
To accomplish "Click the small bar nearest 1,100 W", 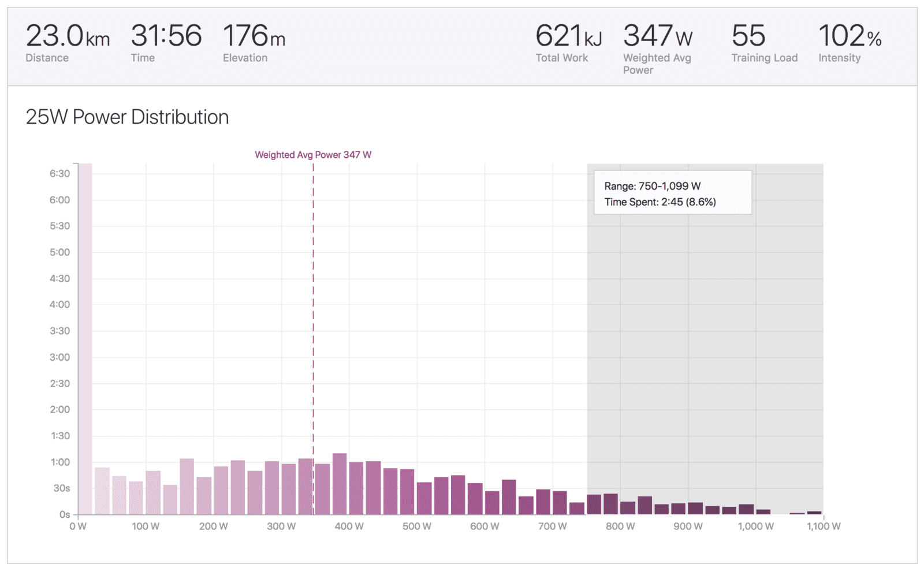I will point(814,513).
